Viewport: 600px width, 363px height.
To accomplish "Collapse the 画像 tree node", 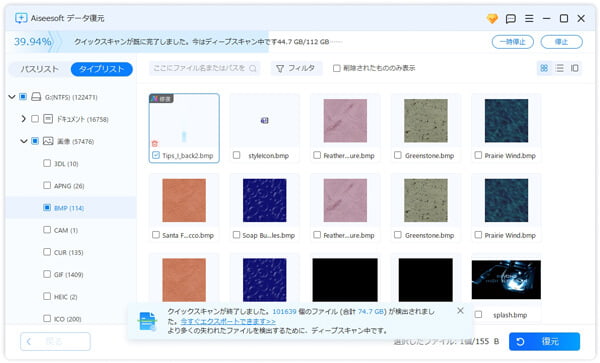I will pos(24,141).
